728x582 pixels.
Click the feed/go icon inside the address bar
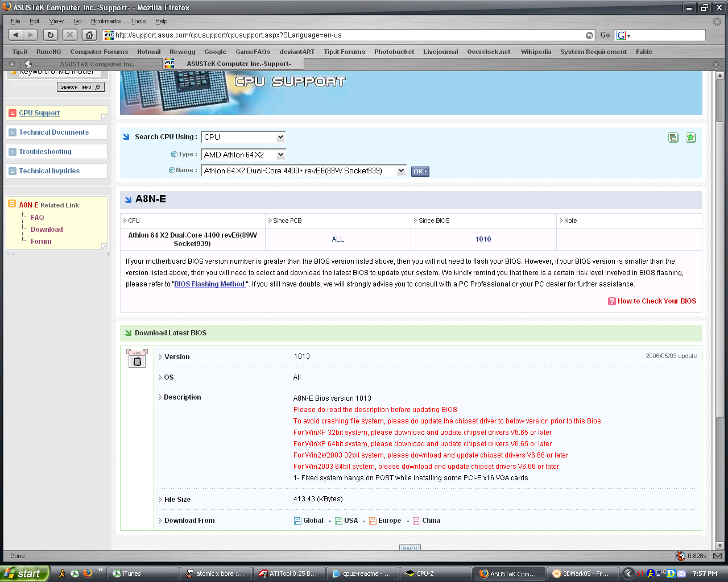point(589,35)
